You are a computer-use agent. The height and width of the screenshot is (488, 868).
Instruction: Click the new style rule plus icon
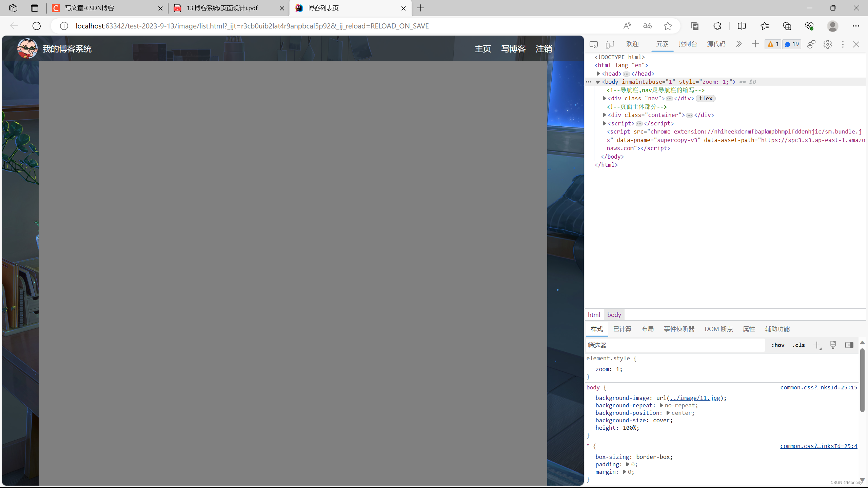pyautogui.click(x=817, y=345)
